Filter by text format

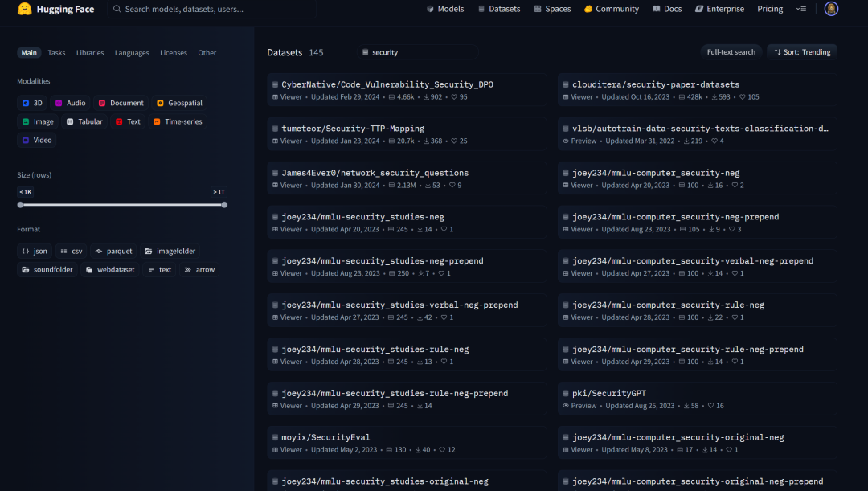[159, 269]
